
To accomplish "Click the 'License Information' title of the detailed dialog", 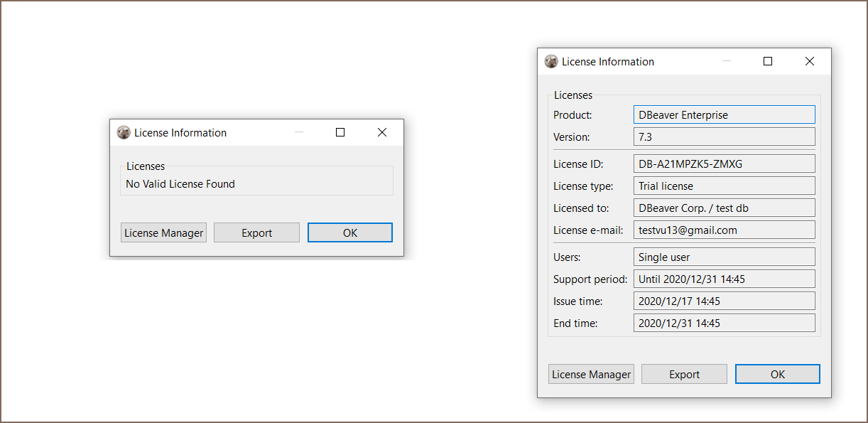I will (608, 61).
